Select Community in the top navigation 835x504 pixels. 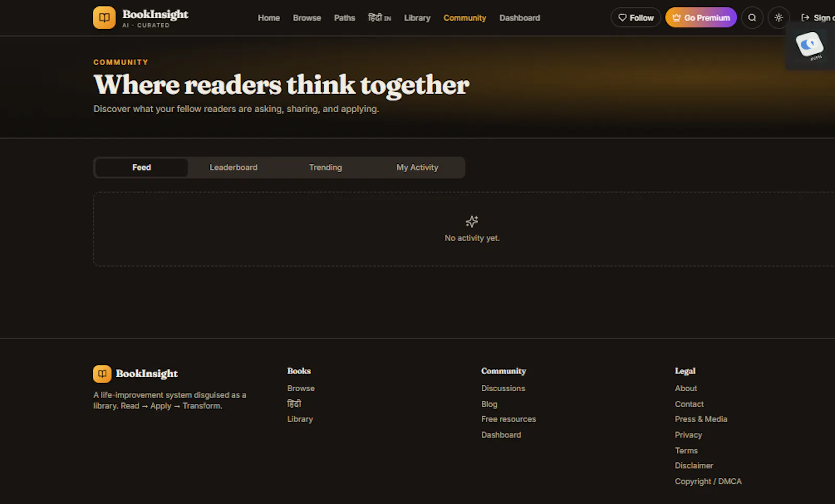point(464,18)
